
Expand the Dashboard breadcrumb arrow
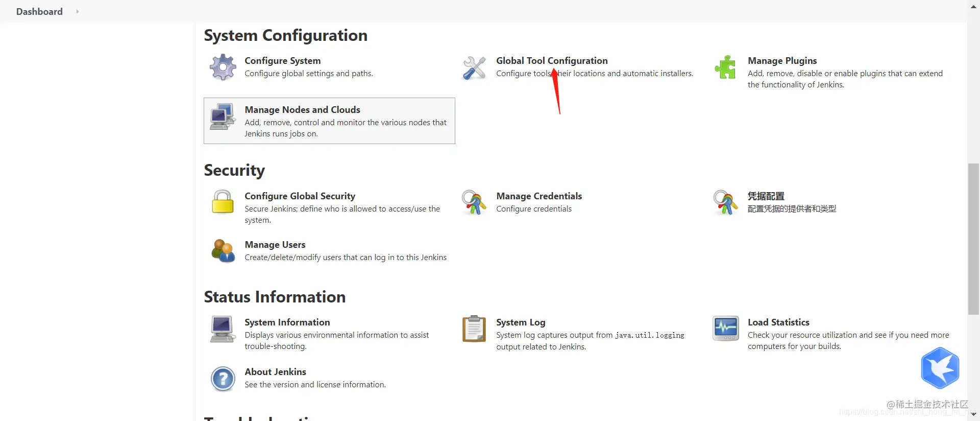click(78, 11)
